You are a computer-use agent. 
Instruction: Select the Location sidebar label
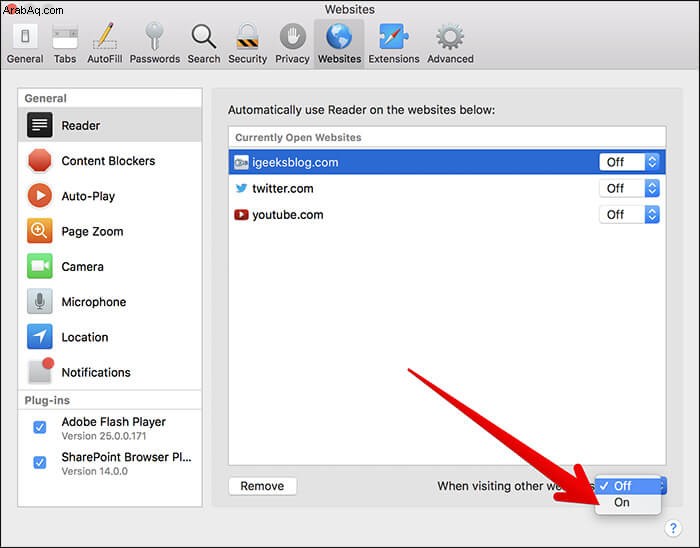85,337
